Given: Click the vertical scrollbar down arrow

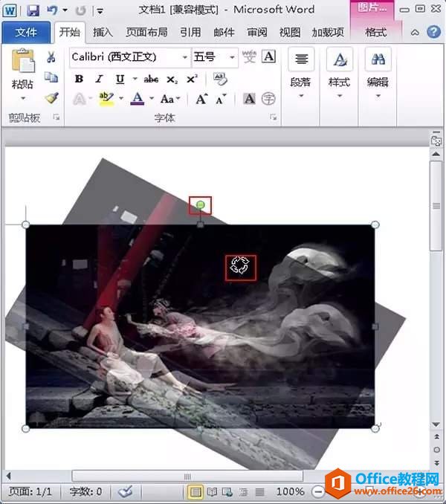Looking at the screenshot, I should 436,424.
